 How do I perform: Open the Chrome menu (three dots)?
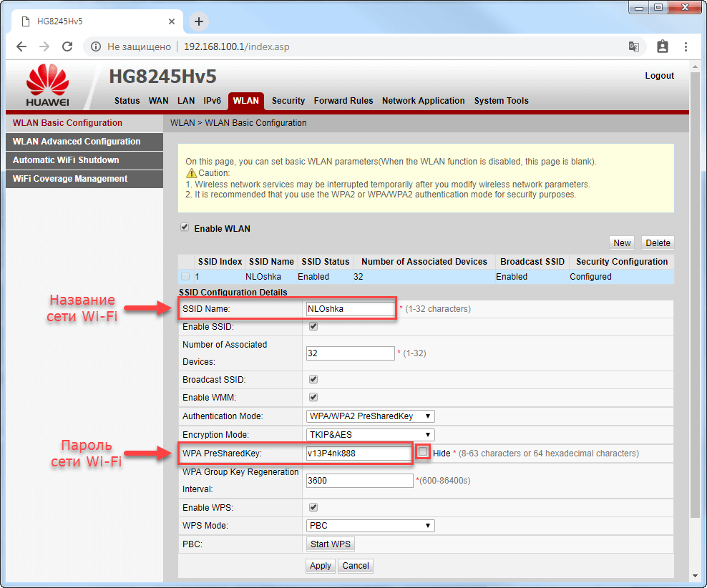(686, 46)
